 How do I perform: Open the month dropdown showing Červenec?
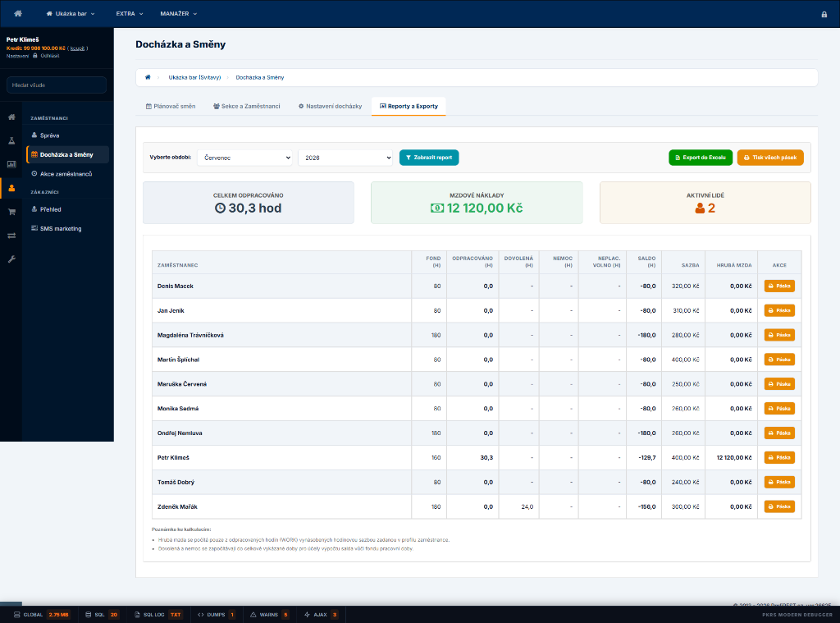[244, 158]
